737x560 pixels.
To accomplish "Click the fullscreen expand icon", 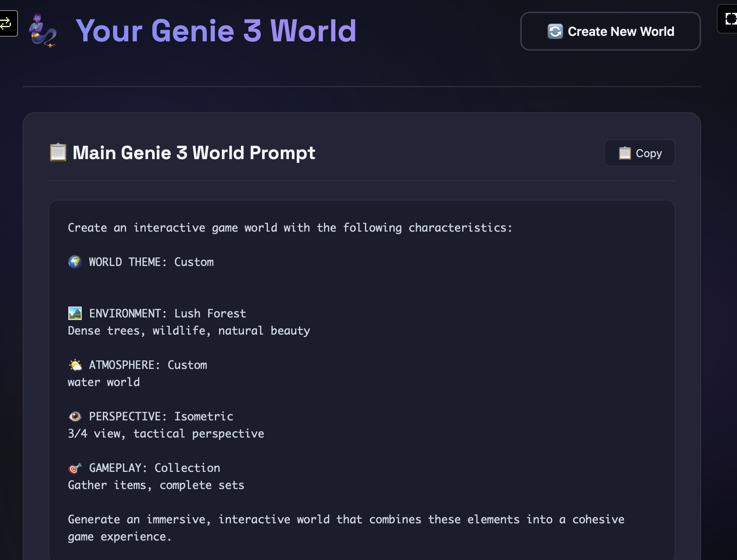I will [730, 19].
